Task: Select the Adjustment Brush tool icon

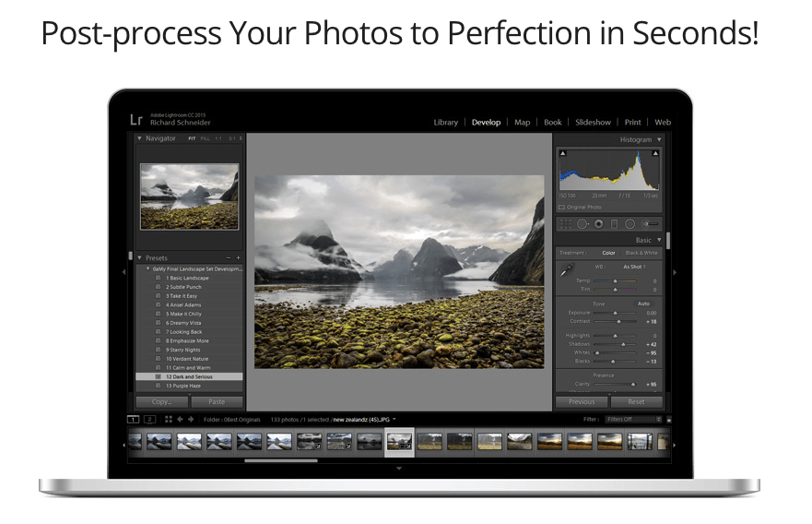Action: click(650, 224)
